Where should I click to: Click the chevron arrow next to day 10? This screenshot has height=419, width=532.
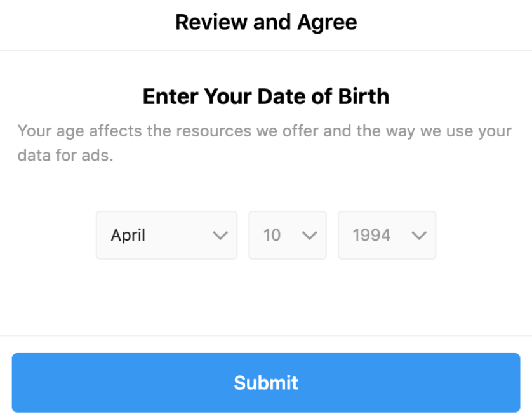point(309,236)
